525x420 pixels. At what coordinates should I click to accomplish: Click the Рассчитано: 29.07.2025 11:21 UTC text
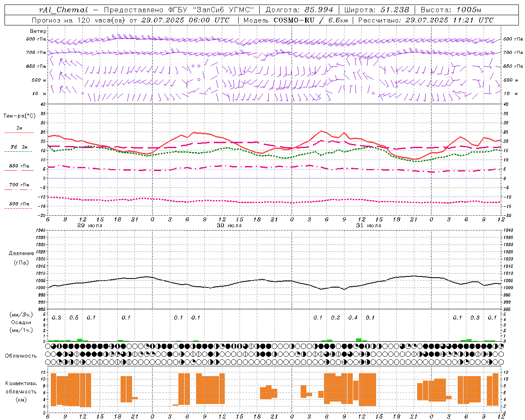[426, 20]
